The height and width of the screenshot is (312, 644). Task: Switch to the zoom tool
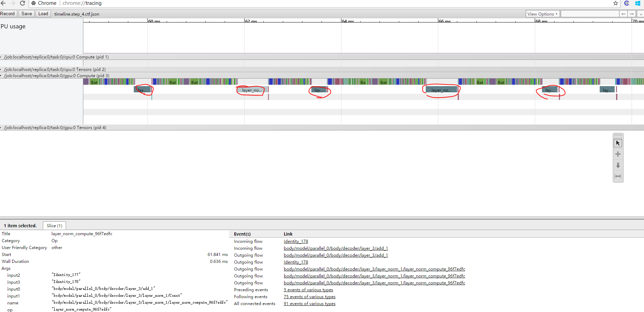tap(618, 165)
